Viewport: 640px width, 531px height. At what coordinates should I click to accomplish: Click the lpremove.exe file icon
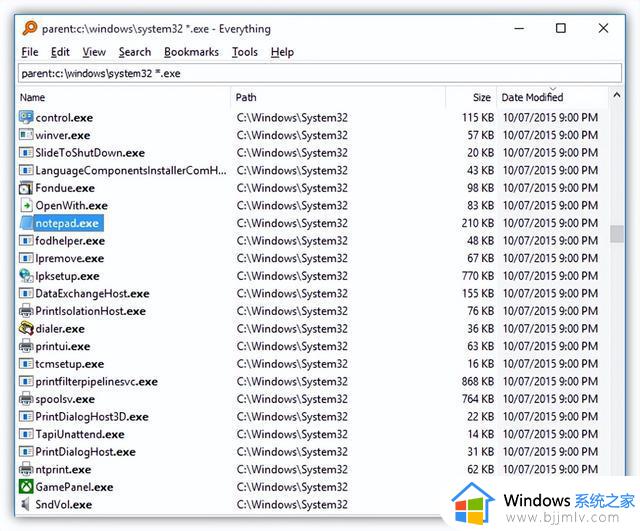point(26,258)
